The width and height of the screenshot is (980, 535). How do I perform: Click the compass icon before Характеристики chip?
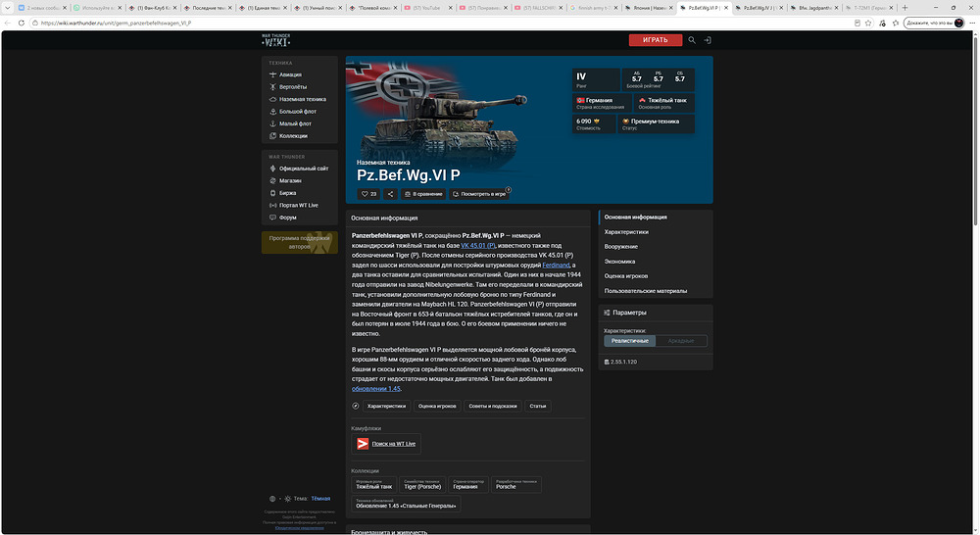pyautogui.click(x=356, y=406)
